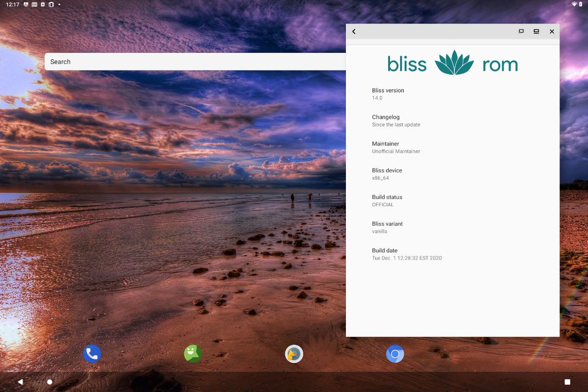
Task: Select the Bliss device entry
Action: coord(453,174)
